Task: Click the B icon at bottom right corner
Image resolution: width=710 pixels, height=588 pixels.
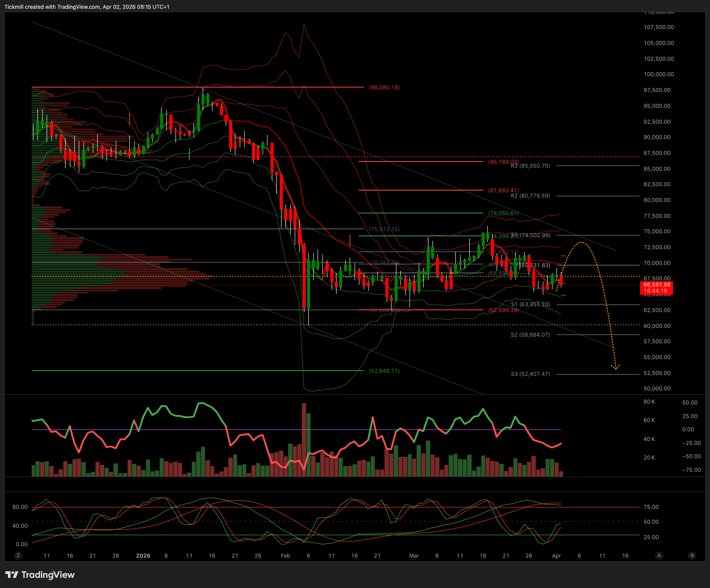Action: click(x=692, y=555)
